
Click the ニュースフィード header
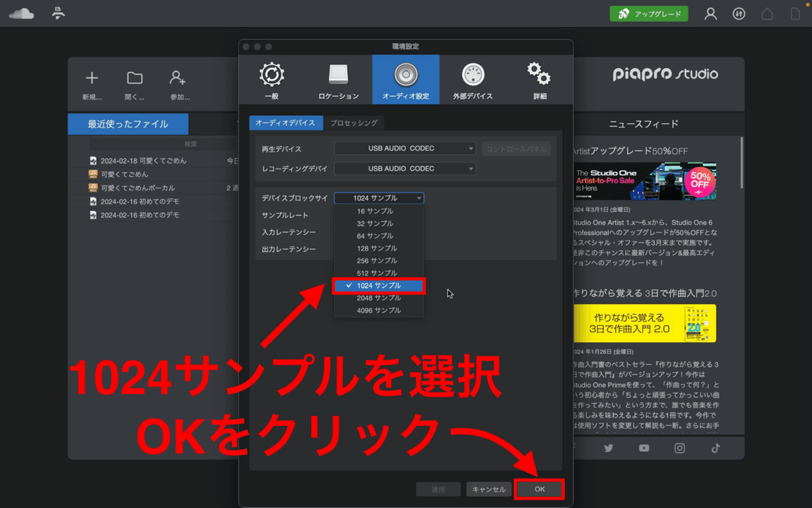pos(644,124)
